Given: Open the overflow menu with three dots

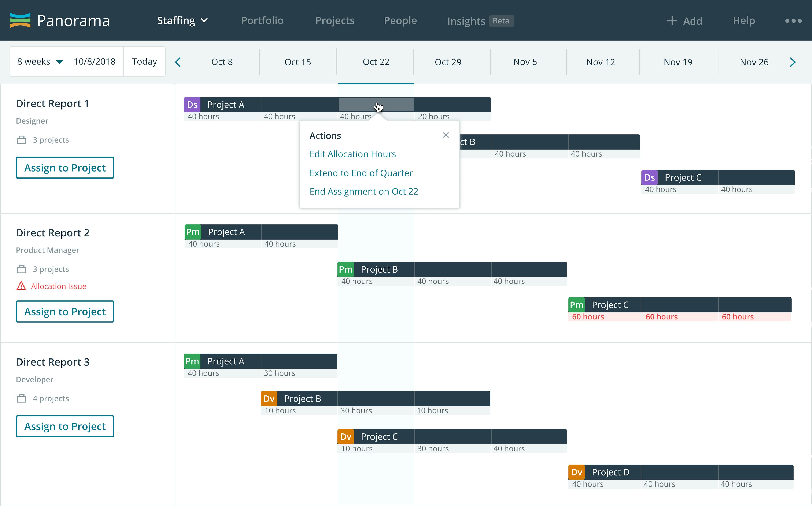Looking at the screenshot, I should [794, 20].
